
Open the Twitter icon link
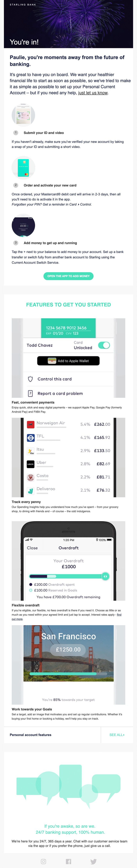[x=94, y=861]
